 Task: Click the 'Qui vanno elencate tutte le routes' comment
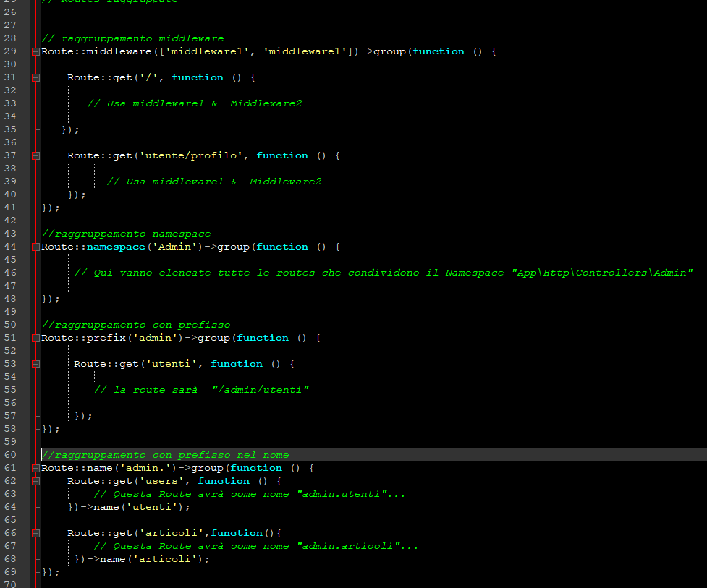pos(384,273)
